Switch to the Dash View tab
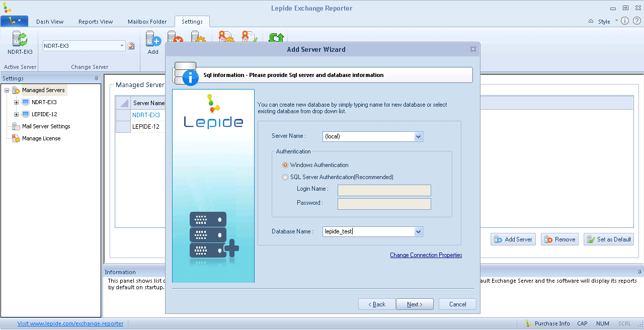This screenshot has width=644, height=330. [x=50, y=22]
